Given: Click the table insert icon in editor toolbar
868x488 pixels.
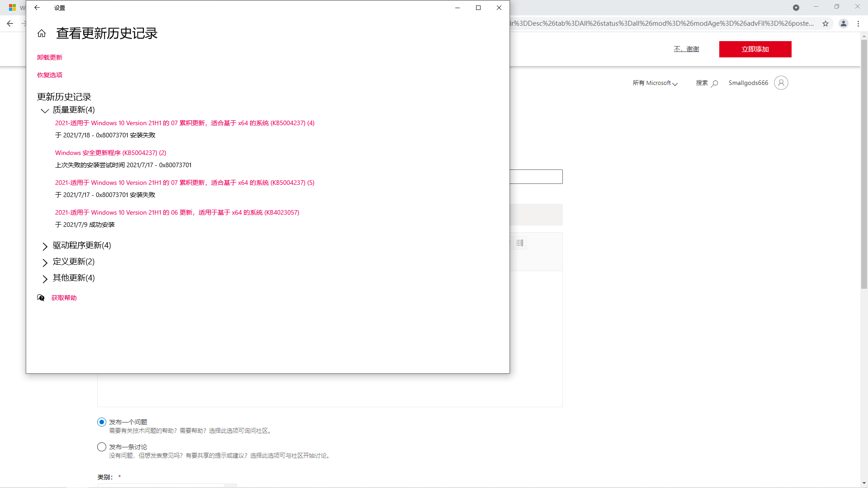Looking at the screenshot, I should tap(520, 243).
